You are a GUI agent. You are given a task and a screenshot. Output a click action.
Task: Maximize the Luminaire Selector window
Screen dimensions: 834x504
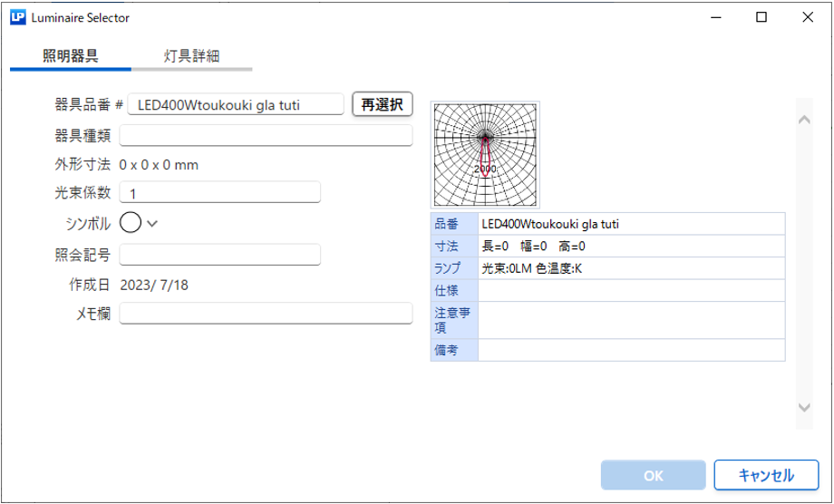click(x=761, y=17)
